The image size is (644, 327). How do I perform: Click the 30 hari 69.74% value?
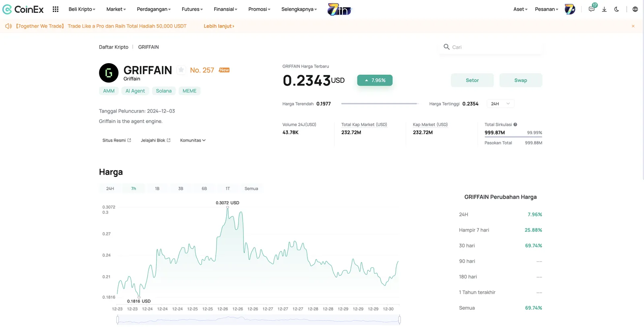click(x=534, y=246)
